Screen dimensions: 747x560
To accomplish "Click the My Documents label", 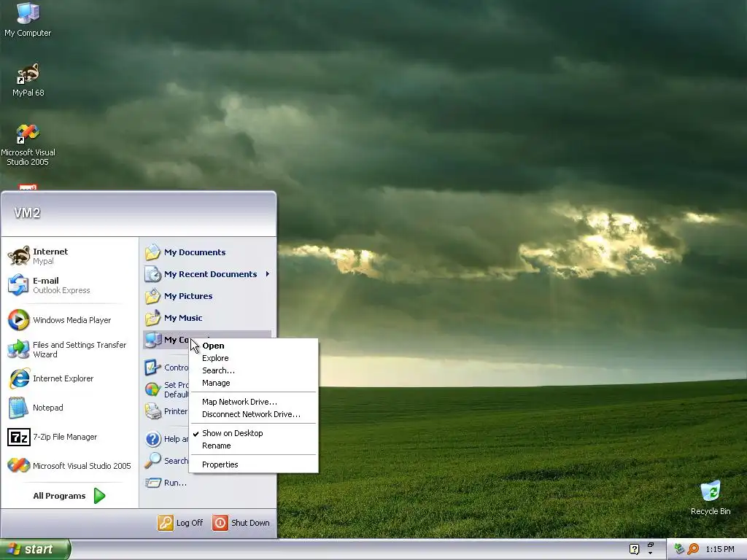I will click(195, 252).
